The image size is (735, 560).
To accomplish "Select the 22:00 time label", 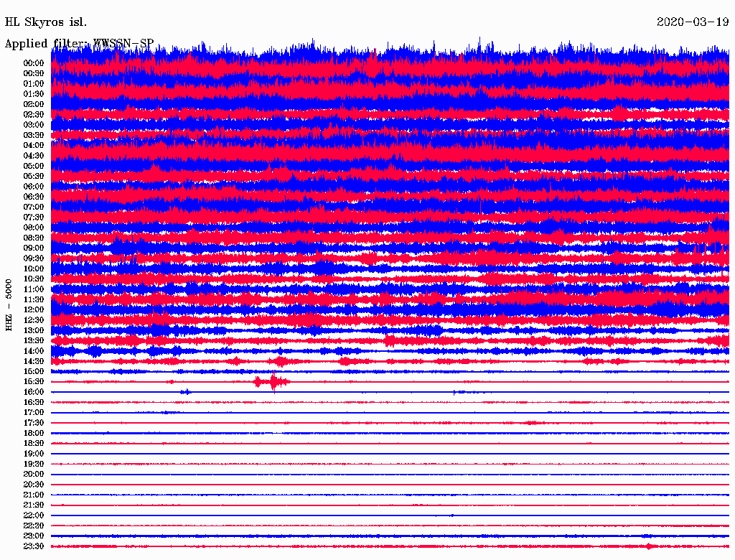I will pos(34,515).
